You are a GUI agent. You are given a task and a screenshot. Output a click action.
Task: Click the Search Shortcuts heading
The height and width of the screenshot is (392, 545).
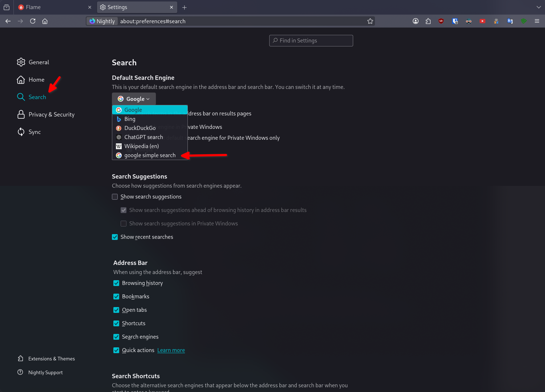click(136, 376)
